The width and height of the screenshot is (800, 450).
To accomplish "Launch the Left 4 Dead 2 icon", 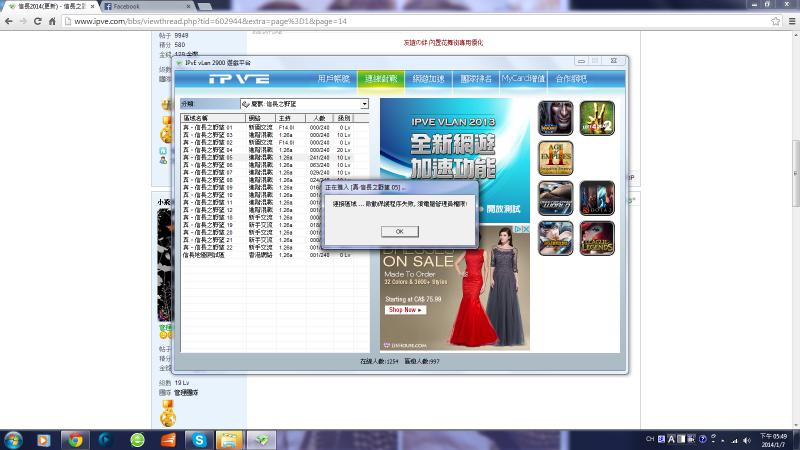I will click(597, 119).
